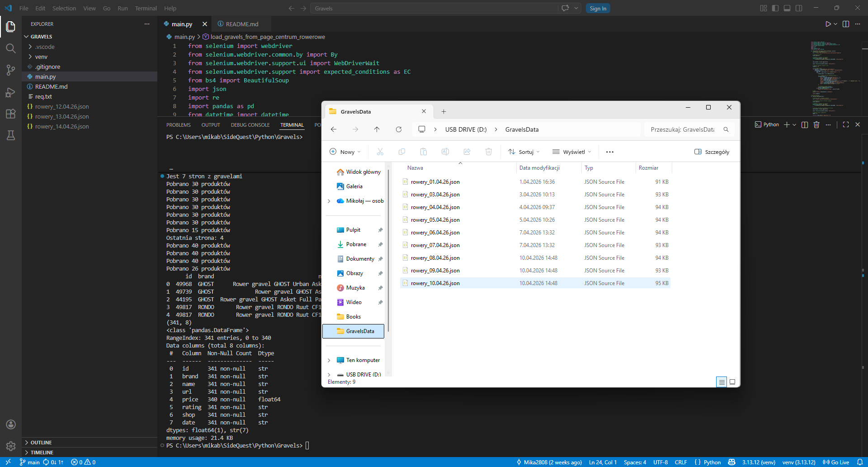This screenshot has height=467, width=868.
Task: Toggle primary sidebar layout button
Action: [x=775, y=8]
